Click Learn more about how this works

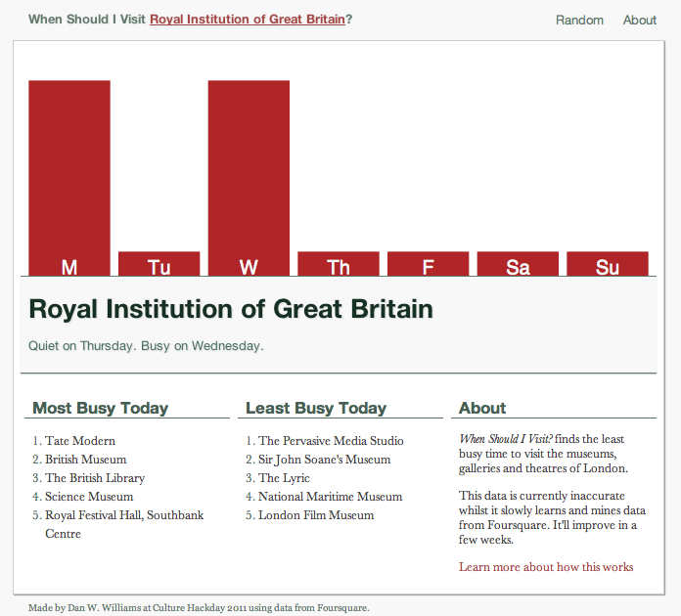(546, 567)
